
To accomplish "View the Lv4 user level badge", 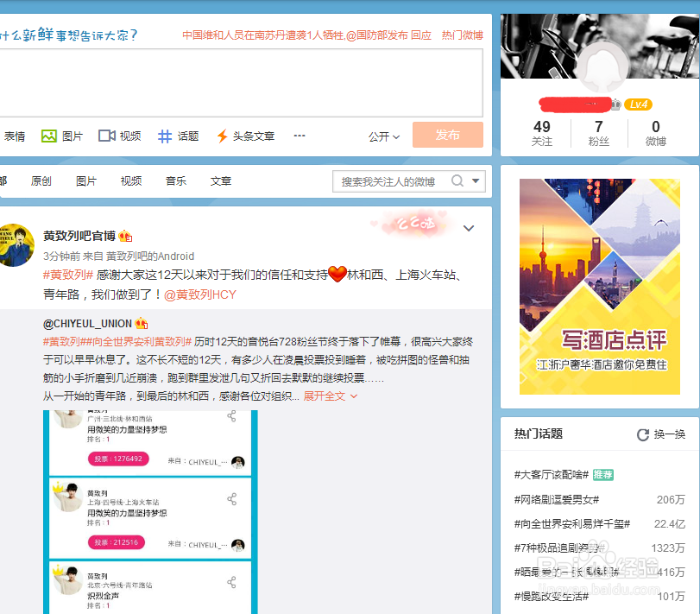I will click(x=636, y=104).
